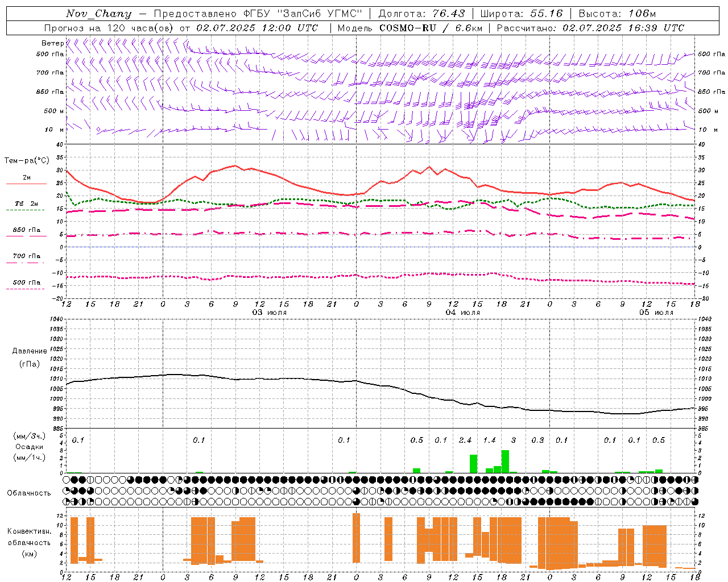The height and width of the screenshot is (582, 728).
Task: Click the (мм/3ч.) precipitation unit label
Action: pyautogui.click(x=30, y=436)
